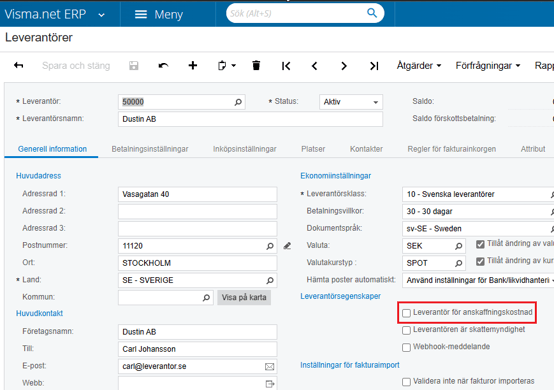
Task: Click Spara och stäng button
Action: pyautogui.click(x=76, y=66)
